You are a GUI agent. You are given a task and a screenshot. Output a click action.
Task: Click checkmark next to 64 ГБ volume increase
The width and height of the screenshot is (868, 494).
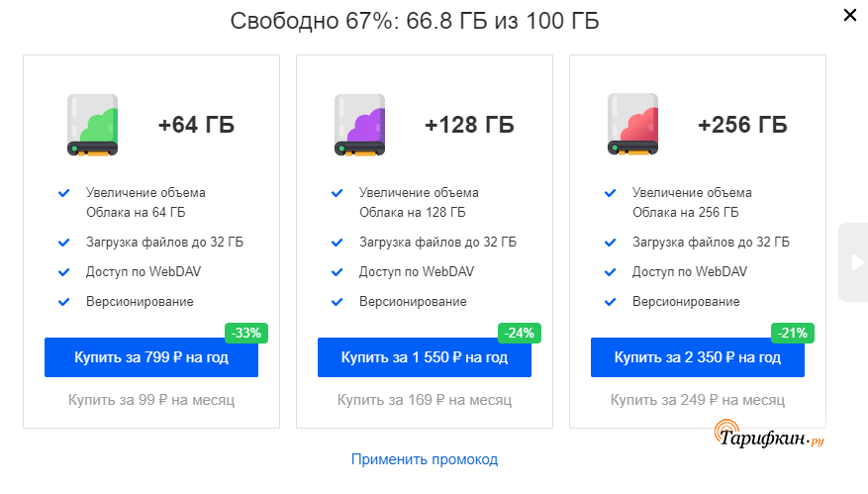coord(64,193)
